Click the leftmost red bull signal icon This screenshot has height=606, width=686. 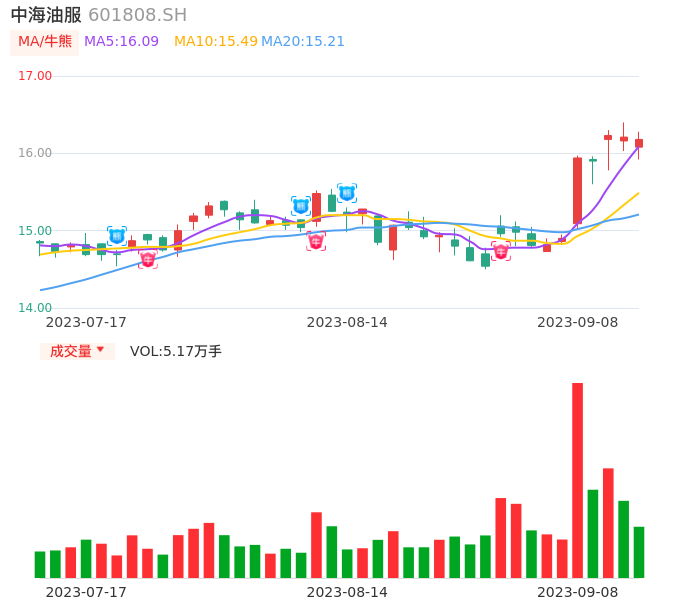[x=148, y=259]
